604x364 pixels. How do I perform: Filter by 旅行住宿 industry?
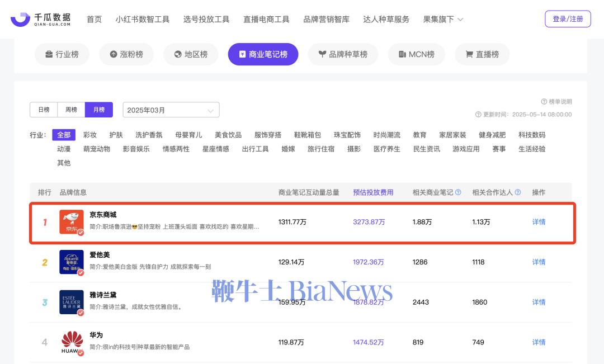click(321, 149)
